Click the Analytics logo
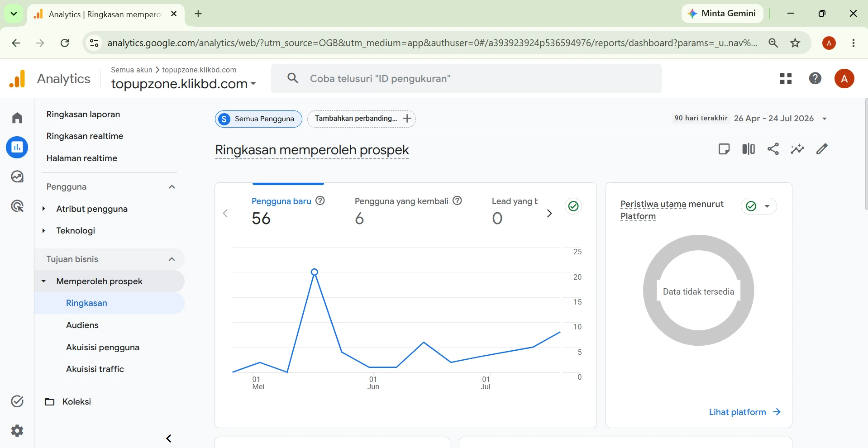 (50, 79)
